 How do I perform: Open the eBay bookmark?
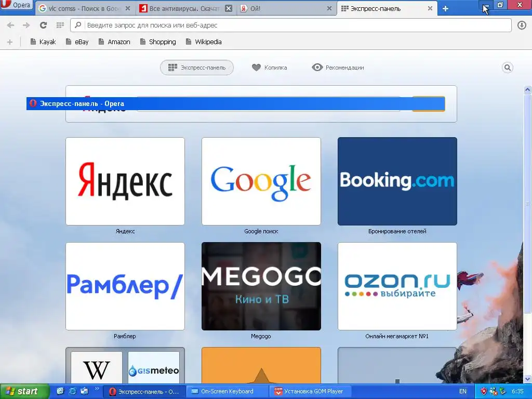point(77,42)
